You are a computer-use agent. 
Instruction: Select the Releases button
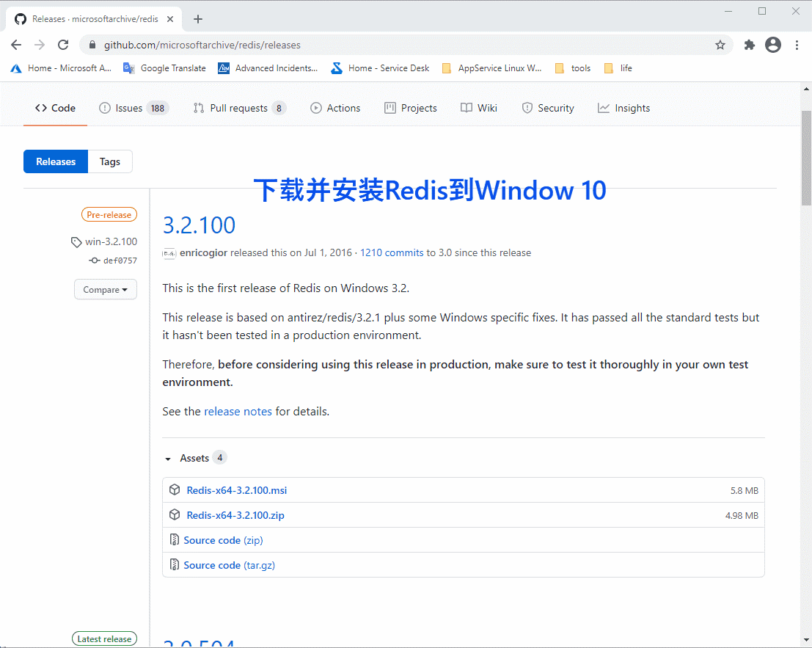[56, 161]
